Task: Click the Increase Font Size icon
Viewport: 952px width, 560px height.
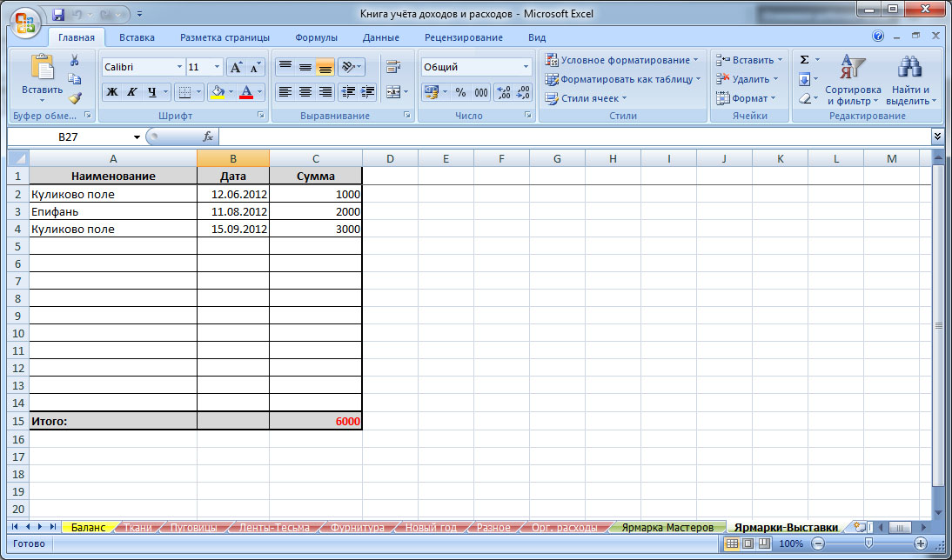Action: pos(236,67)
